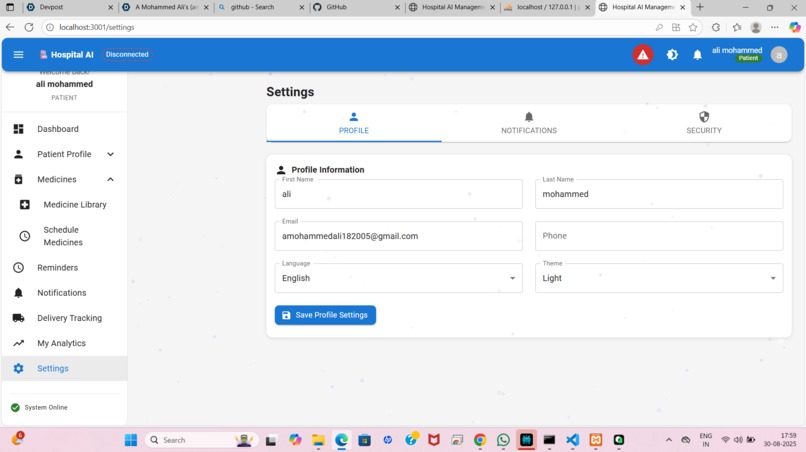The height and width of the screenshot is (452, 806).
Task: Reload the page
Action: pos(29,27)
